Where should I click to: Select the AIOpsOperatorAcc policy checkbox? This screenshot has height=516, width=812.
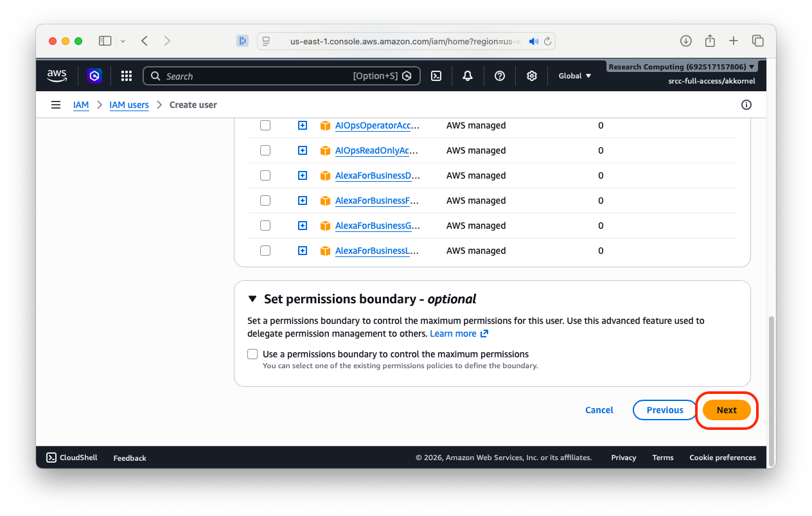(x=265, y=125)
